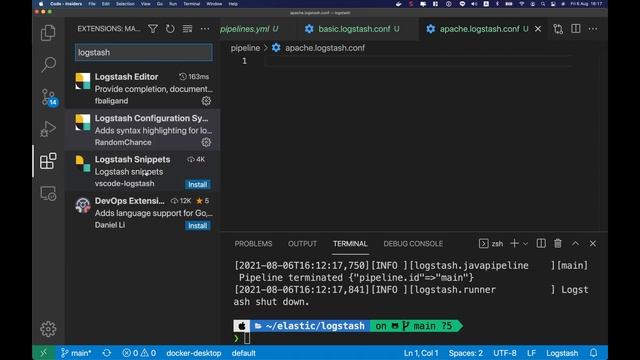This screenshot has width=640, height=360.
Task: Maximize the panel with up chevron
Action: click(575, 244)
